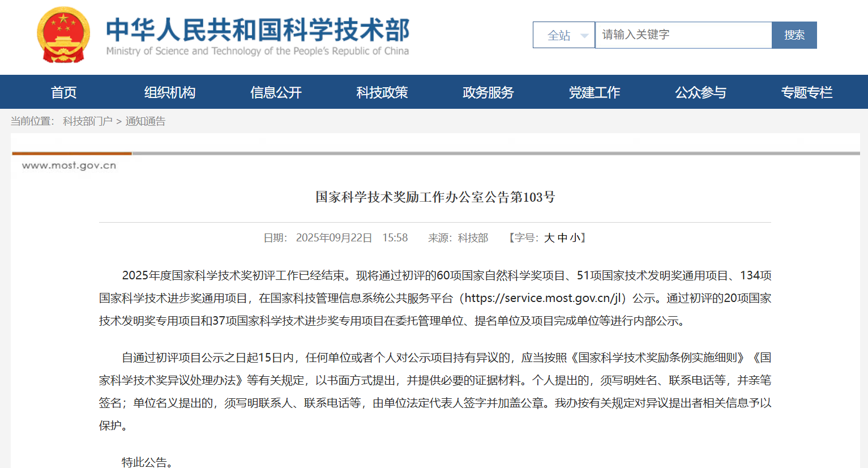The image size is (868, 468).
Task: Click the 通知通告 breadcrumb link
Action: coord(146,121)
